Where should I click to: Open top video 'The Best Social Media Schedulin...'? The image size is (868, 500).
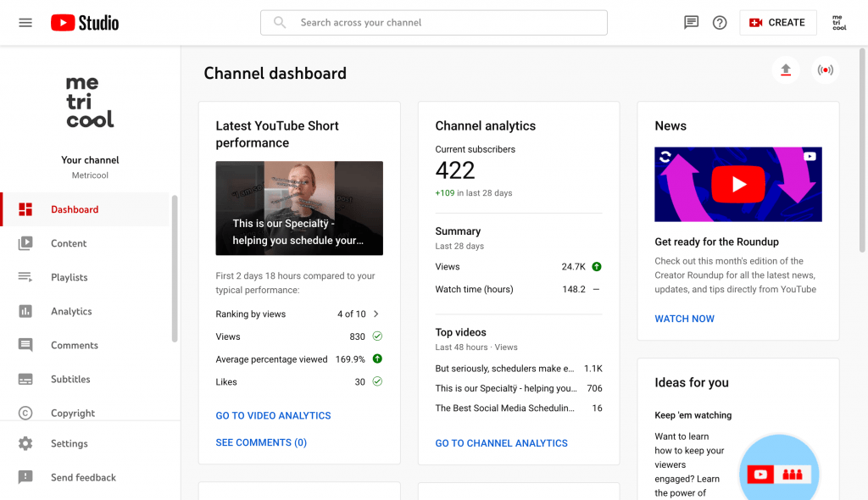505,408
